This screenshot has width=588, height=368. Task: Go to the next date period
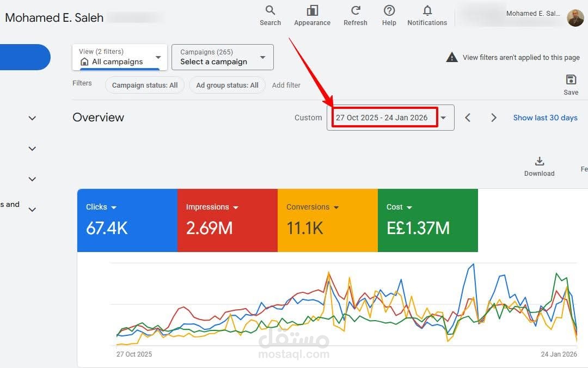click(x=493, y=118)
